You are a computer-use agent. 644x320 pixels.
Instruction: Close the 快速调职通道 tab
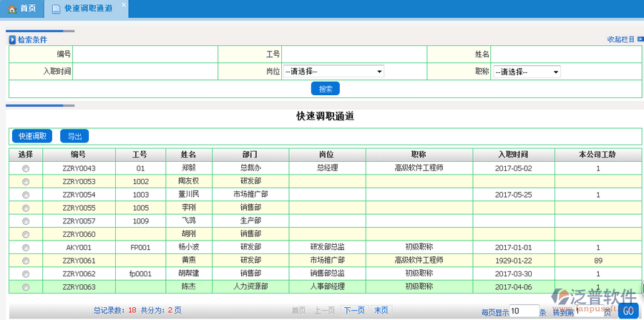coord(123,4)
